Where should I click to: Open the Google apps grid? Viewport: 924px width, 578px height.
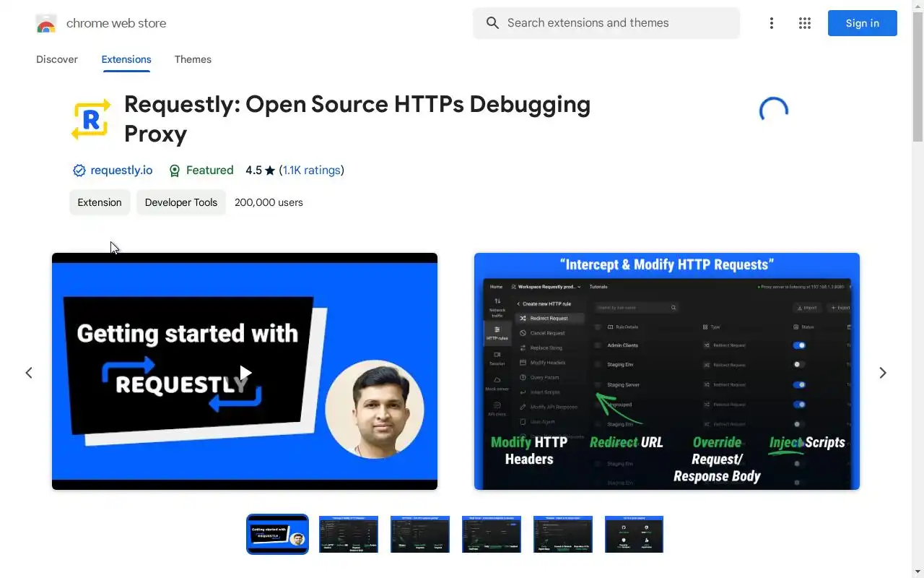[805, 23]
